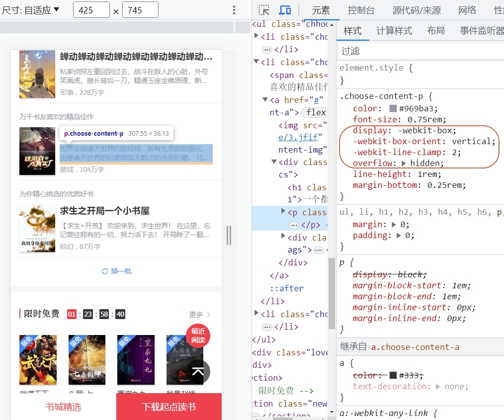Open the 我的身份有问题 book cover

[37, 228]
